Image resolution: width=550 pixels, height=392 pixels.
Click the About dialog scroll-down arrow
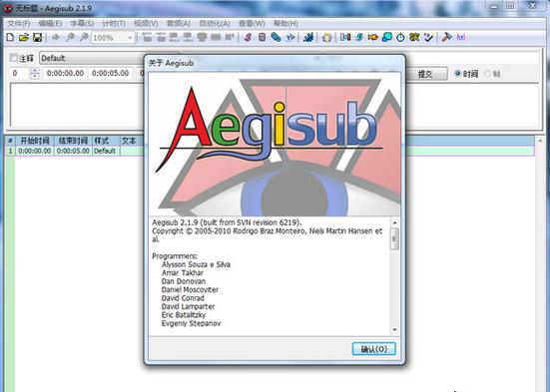(394, 329)
